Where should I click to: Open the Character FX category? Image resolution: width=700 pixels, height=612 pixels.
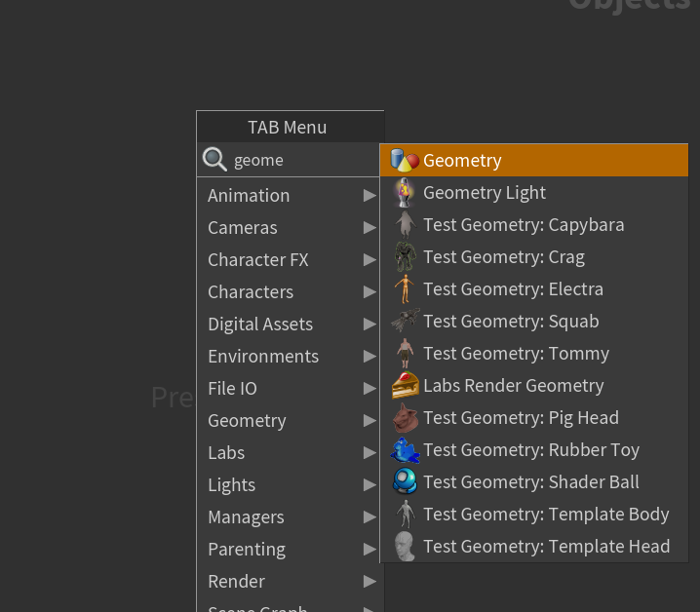click(x=289, y=260)
